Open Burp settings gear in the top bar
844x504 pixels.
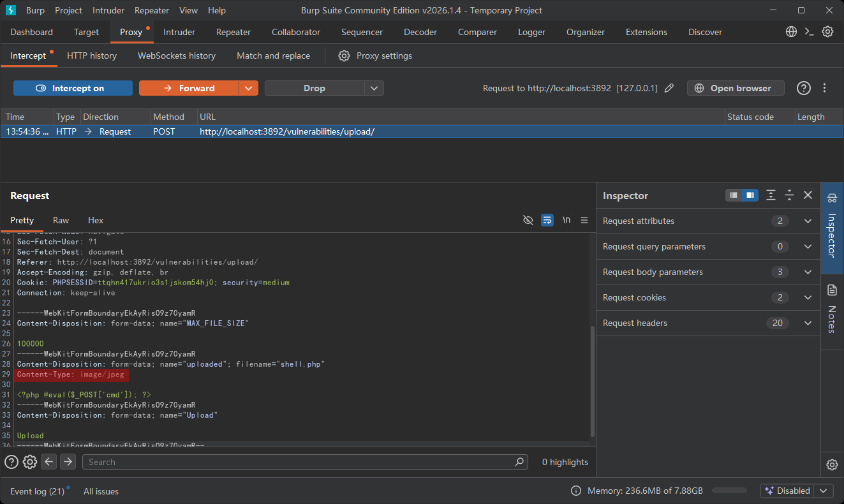coord(827,32)
